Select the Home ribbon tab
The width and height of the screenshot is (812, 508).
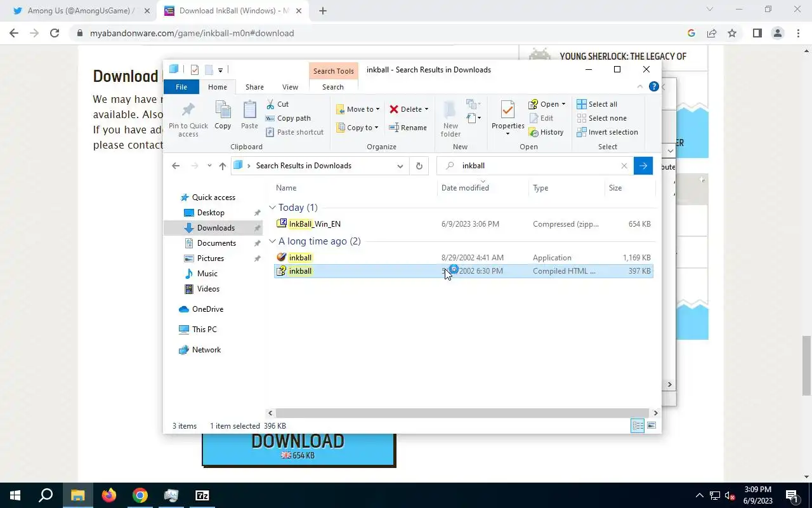click(218, 87)
